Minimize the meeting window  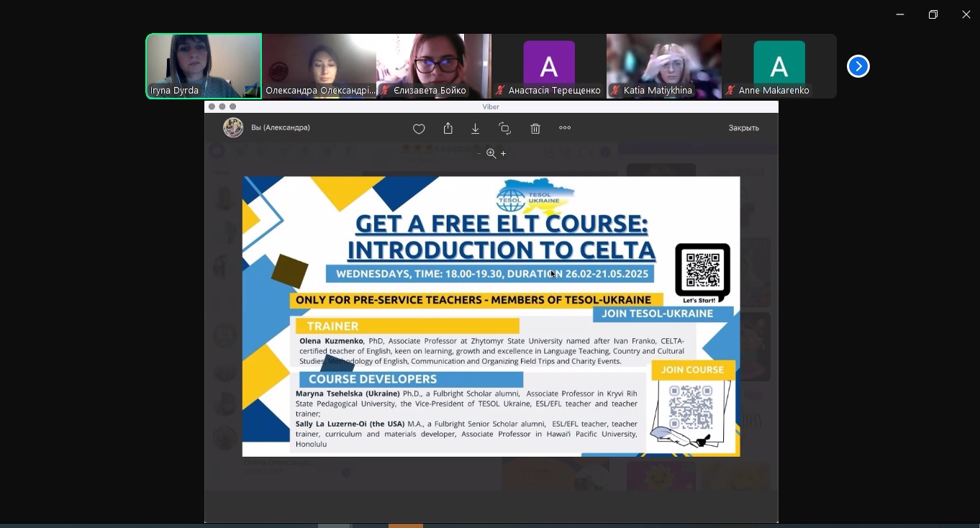(900, 14)
